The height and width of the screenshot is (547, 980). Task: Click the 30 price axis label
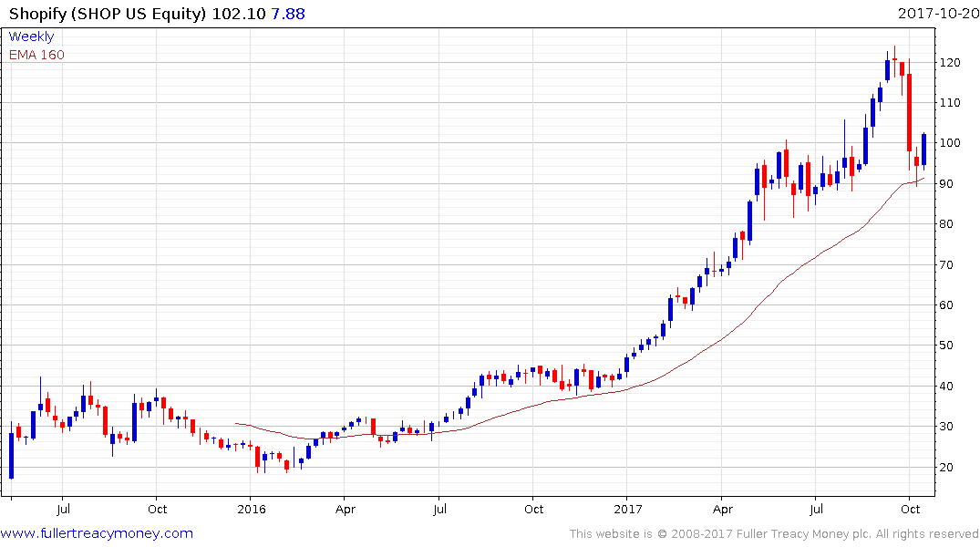pyautogui.click(x=946, y=427)
